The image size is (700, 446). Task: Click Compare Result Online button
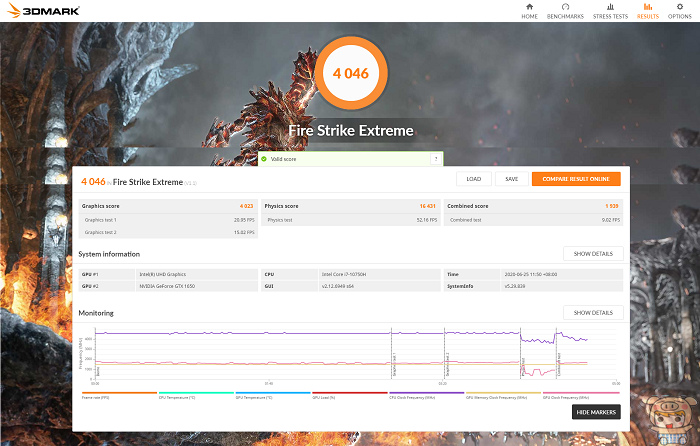pyautogui.click(x=575, y=179)
